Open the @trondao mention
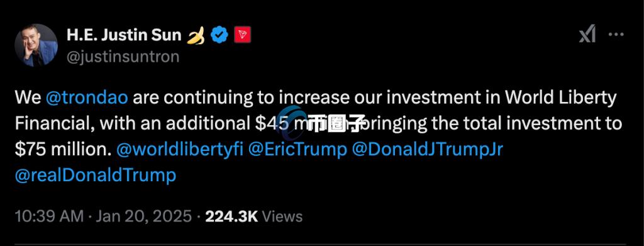This screenshot has height=246, width=644. coord(87,98)
